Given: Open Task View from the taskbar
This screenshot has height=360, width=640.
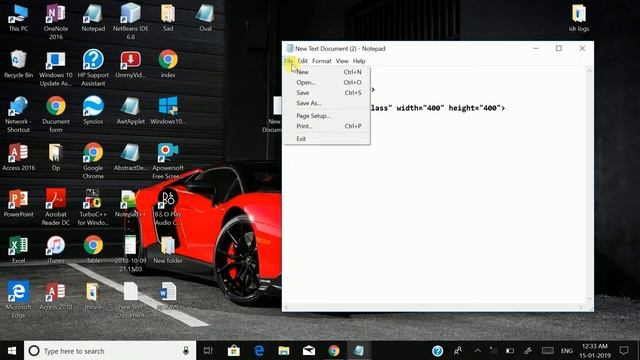Looking at the screenshot, I should click(208, 351).
